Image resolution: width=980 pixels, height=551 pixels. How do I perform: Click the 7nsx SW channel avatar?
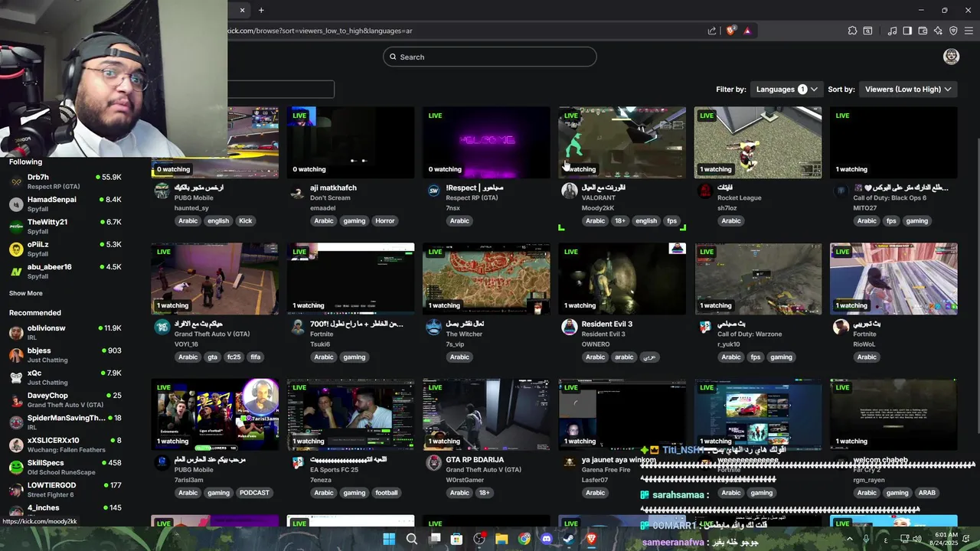(433, 191)
